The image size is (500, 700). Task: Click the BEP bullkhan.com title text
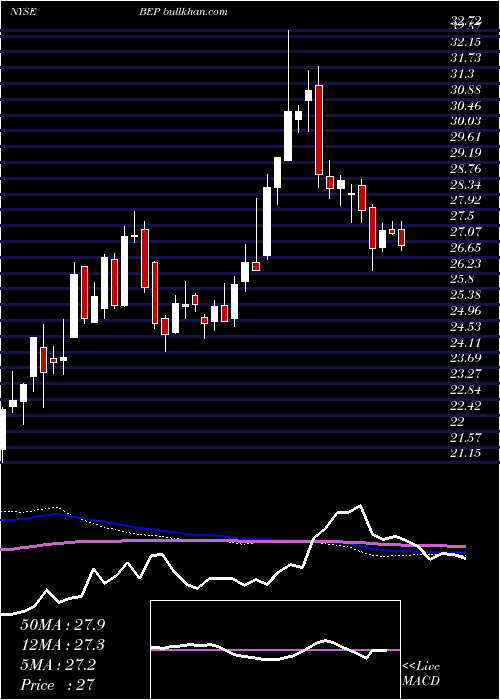point(183,11)
